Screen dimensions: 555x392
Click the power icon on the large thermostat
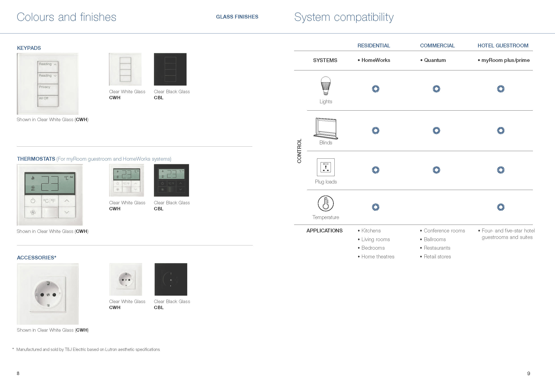33,201
